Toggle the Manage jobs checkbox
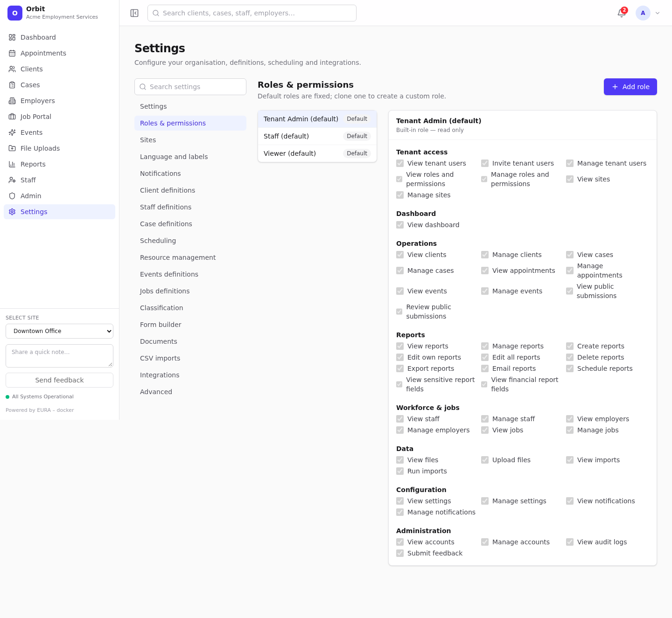 pyautogui.click(x=570, y=430)
